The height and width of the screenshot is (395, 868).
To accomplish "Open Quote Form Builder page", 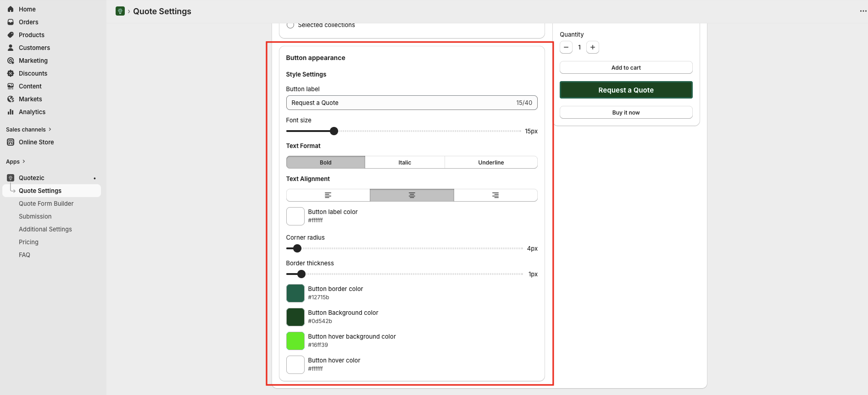I will point(46,203).
